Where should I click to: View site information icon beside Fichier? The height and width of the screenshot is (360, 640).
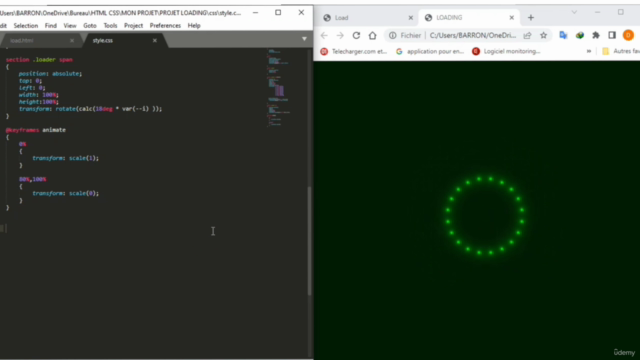(x=393, y=36)
